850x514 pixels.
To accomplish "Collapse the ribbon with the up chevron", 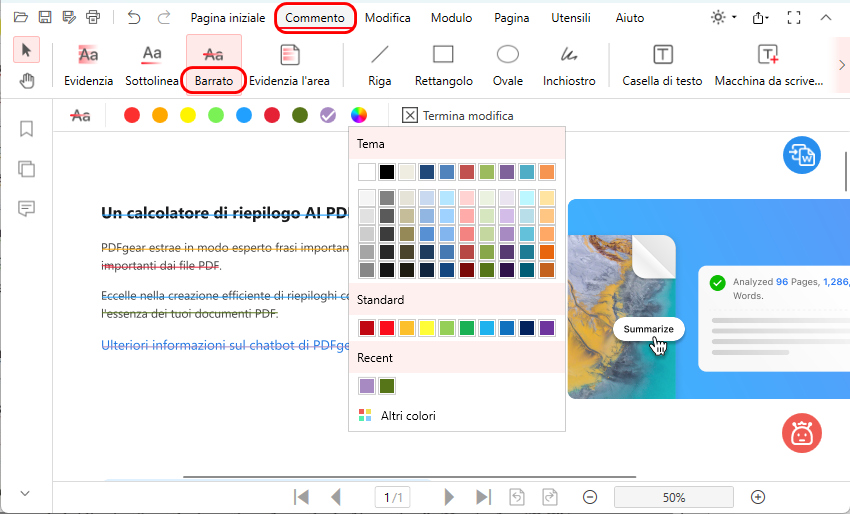I will [826, 17].
